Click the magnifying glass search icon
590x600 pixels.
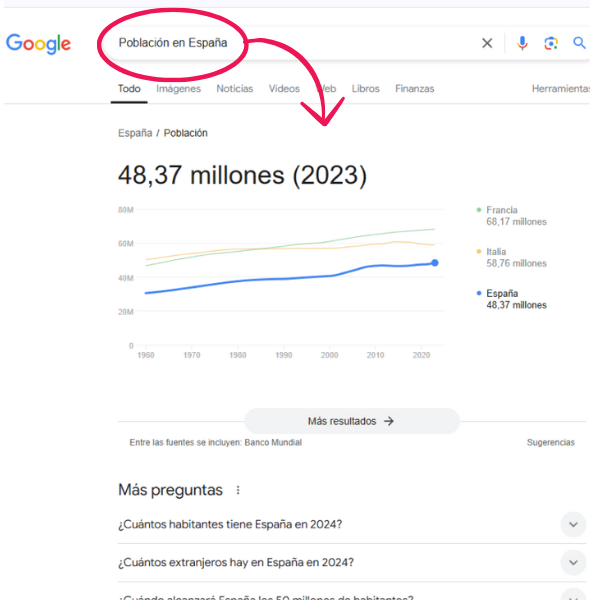pyautogui.click(x=579, y=43)
